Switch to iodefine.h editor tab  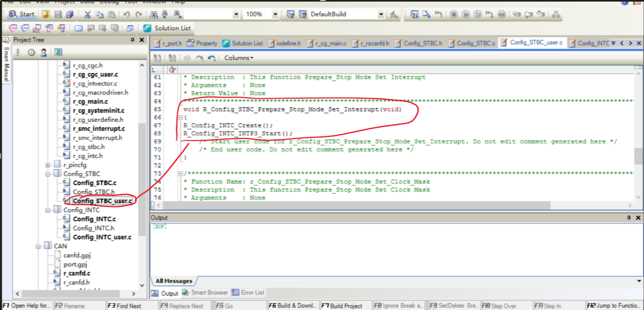[285, 43]
